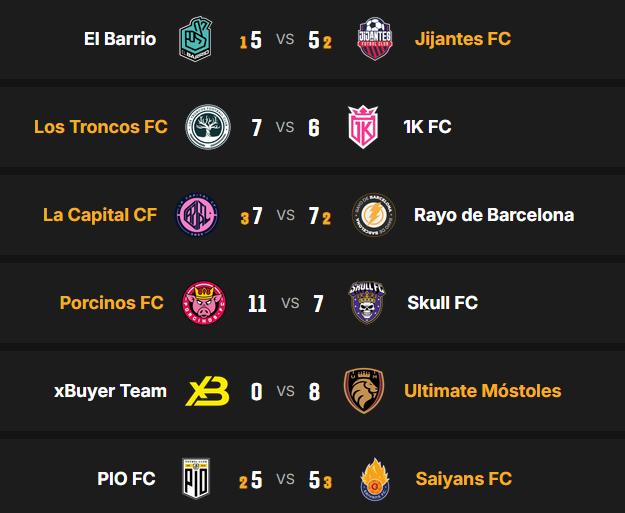Viewport: 625px width, 513px height.
Task: Click the El Barrio team crest
Action: [195, 39]
